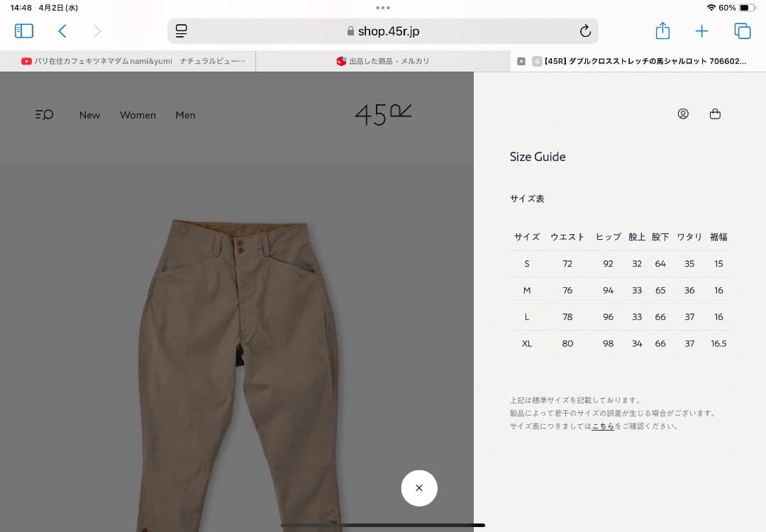Go back to the previous page
Screen dimensions: 766x532
(62, 31)
